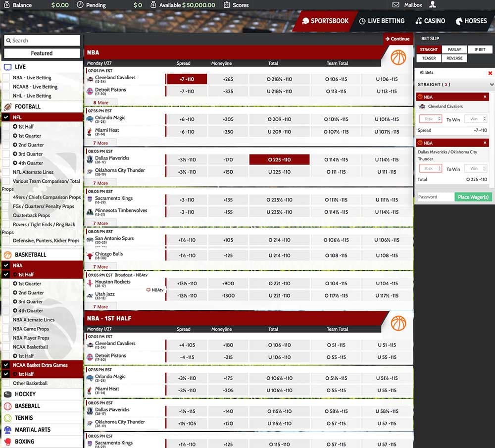The width and height of the screenshot is (495, 448).
Task: Check the NHL - Live Betting checkbox
Action: [x=6, y=96]
